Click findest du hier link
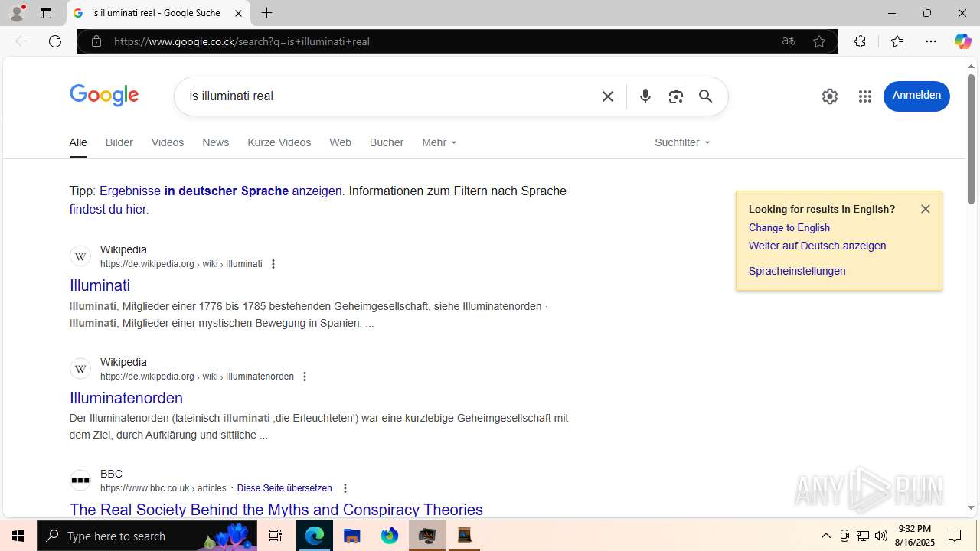 click(x=108, y=209)
